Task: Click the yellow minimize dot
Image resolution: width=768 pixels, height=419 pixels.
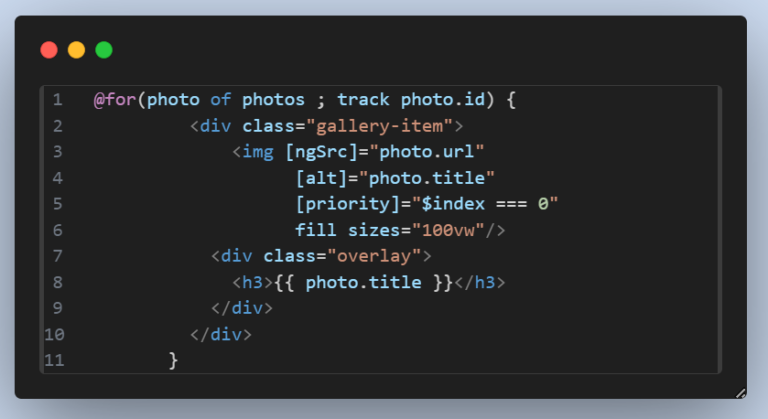Action: 76,49
